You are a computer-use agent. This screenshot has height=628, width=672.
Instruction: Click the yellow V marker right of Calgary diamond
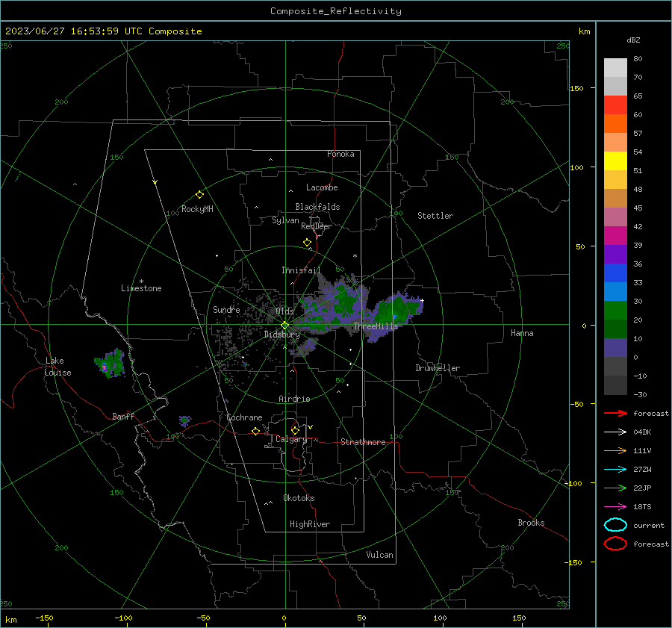click(x=311, y=427)
